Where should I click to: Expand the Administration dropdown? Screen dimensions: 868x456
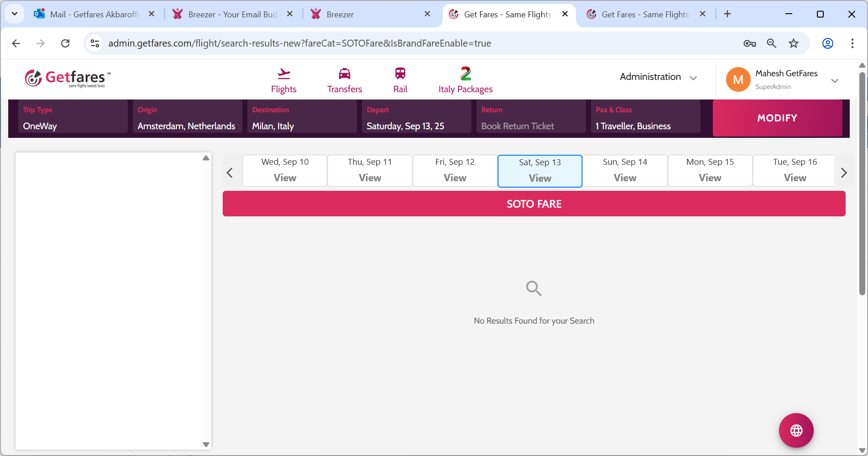(658, 77)
